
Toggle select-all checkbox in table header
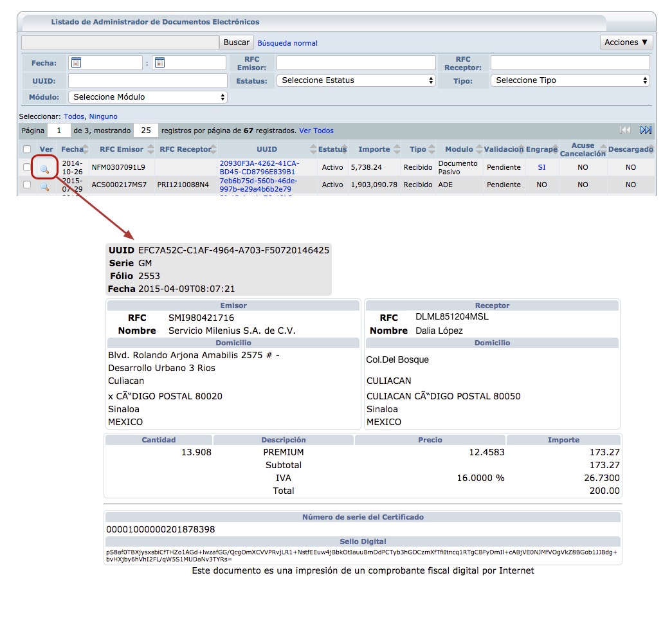click(27, 149)
